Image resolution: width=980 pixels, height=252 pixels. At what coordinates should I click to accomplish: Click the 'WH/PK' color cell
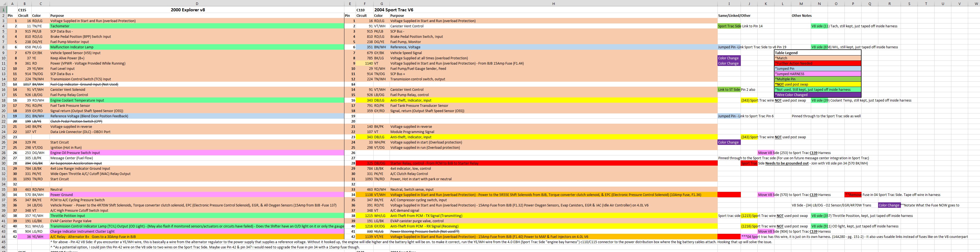click(382, 142)
